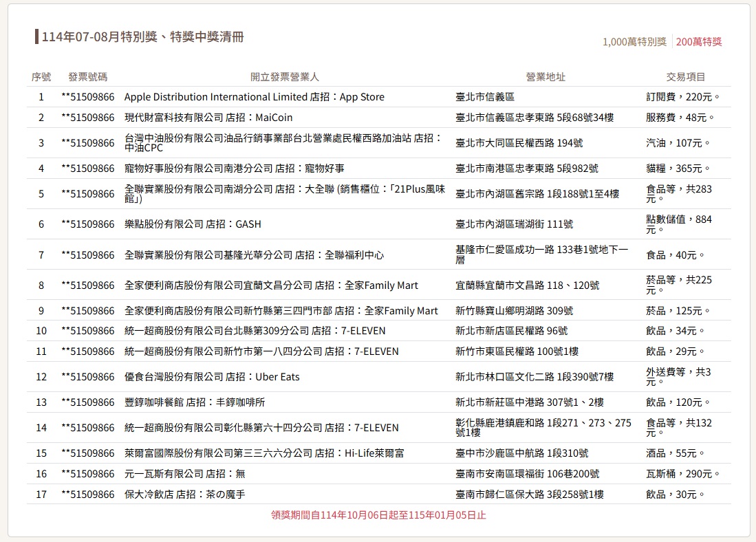The image size is (756, 542).
Task: Click the 114年07-08月特別獎、特獎中獎清冊 heading
Action: [143, 36]
